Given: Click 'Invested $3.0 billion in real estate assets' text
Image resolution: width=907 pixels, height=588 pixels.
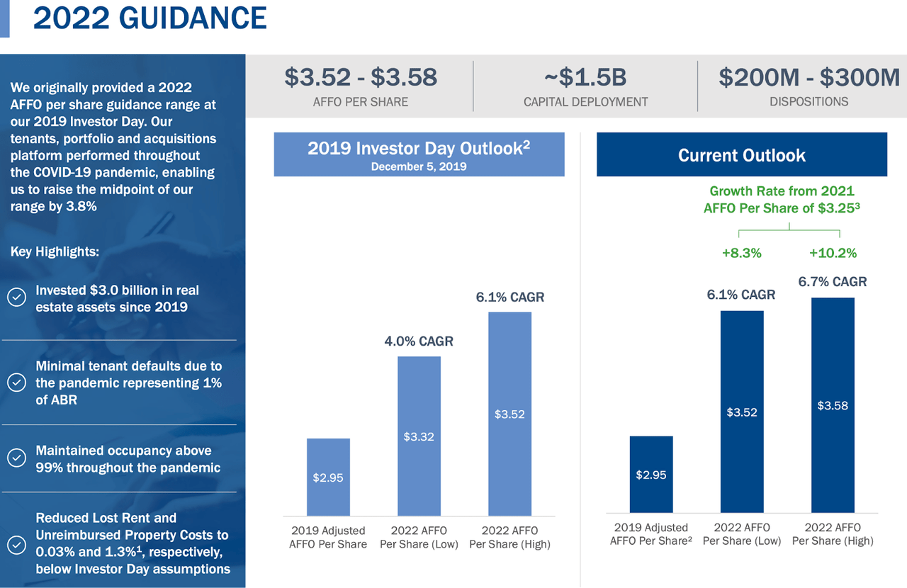Looking at the screenshot, I should point(118,298).
